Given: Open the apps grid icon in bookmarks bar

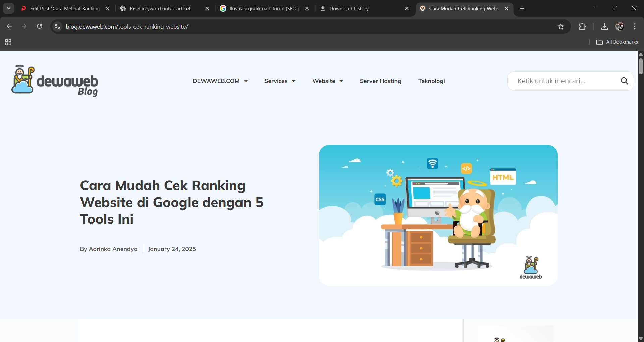Looking at the screenshot, I should (8, 42).
